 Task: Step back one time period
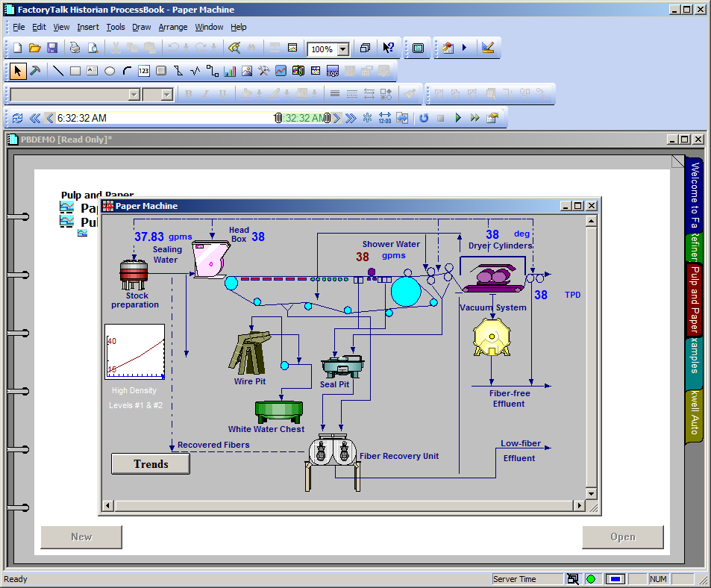click(50, 118)
